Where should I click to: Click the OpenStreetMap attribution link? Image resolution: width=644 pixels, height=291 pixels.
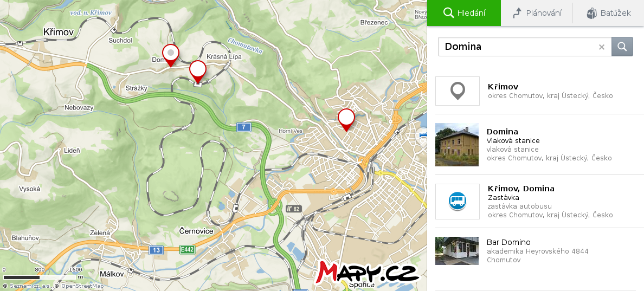coord(82,286)
